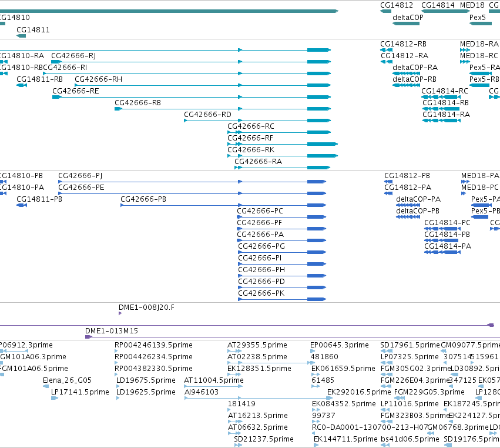Open the CG42666-RF transcript label
The width and height of the screenshot is (500, 448).
250,139
